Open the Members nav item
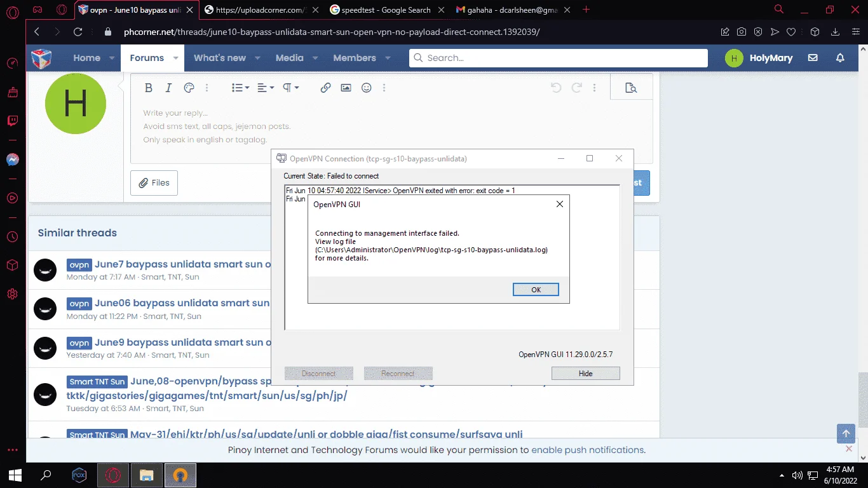Image resolution: width=868 pixels, height=488 pixels. [x=355, y=58]
